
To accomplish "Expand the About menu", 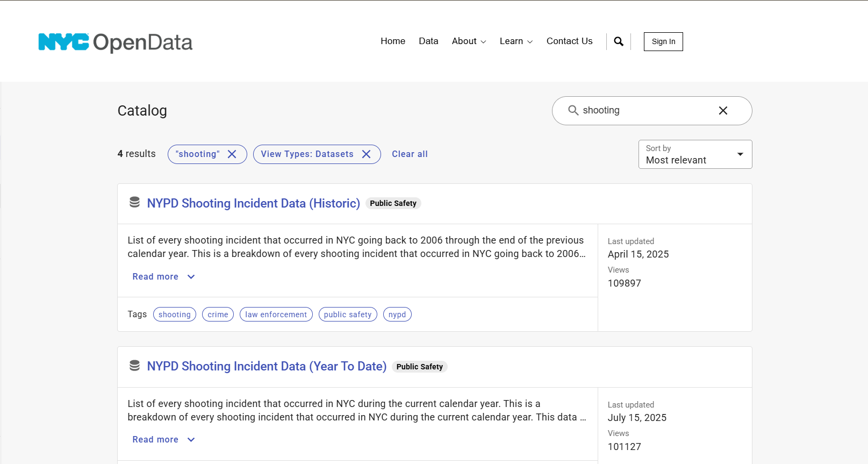I will pyautogui.click(x=469, y=41).
